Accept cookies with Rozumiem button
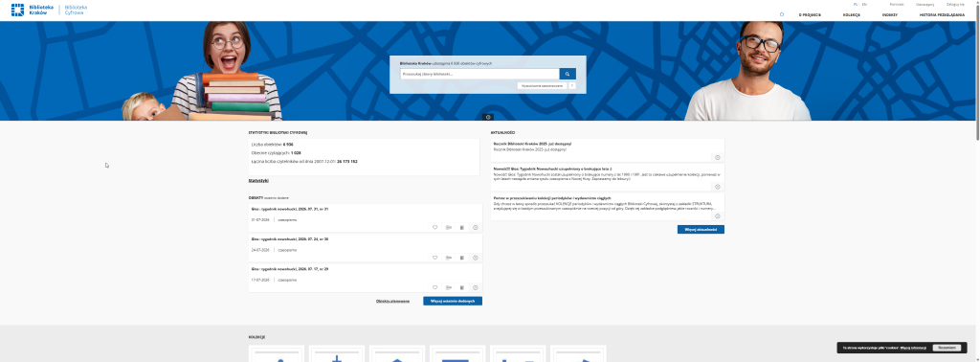980x362 pixels. click(x=947, y=348)
